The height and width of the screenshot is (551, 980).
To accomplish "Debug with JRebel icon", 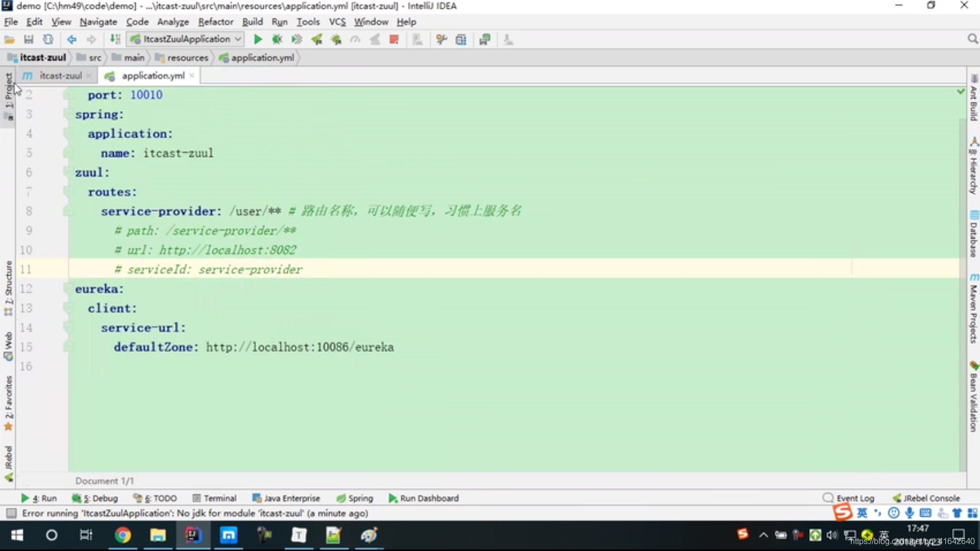I will click(336, 39).
